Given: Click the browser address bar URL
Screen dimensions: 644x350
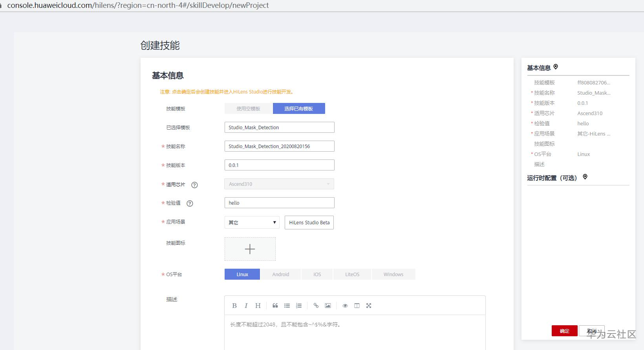Looking at the screenshot, I should point(138,5).
